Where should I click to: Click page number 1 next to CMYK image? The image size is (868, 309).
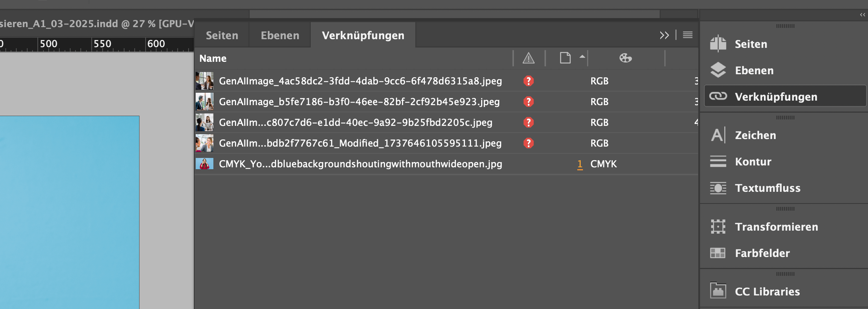tap(580, 165)
